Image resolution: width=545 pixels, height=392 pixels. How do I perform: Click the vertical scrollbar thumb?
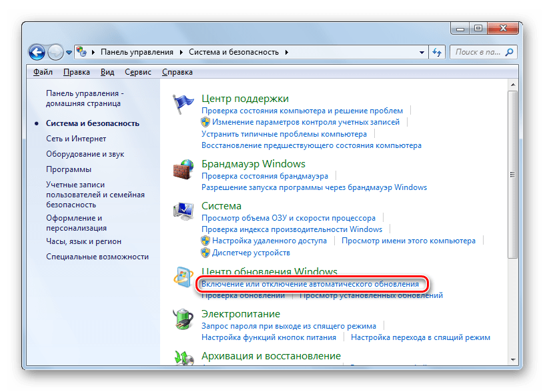(x=513, y=175)
